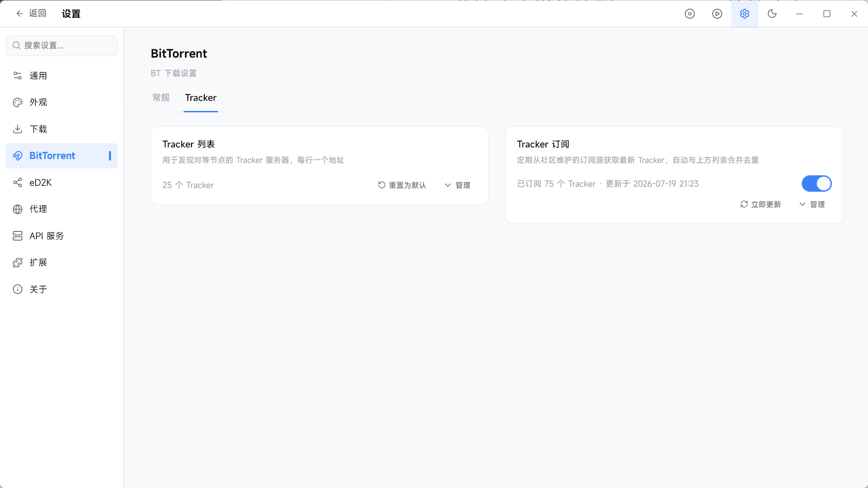Click the About (关于) info icon
This screenshot has height=488, width=868.
point(17,289)
